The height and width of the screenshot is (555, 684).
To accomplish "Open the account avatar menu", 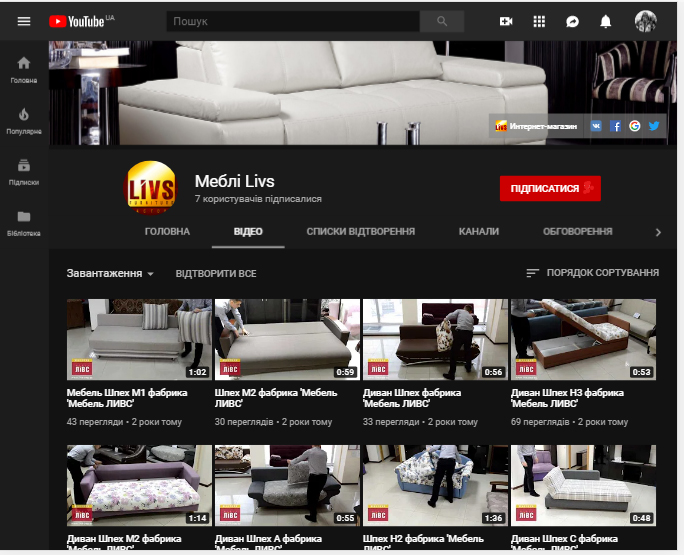I will [x=646, y=21].
